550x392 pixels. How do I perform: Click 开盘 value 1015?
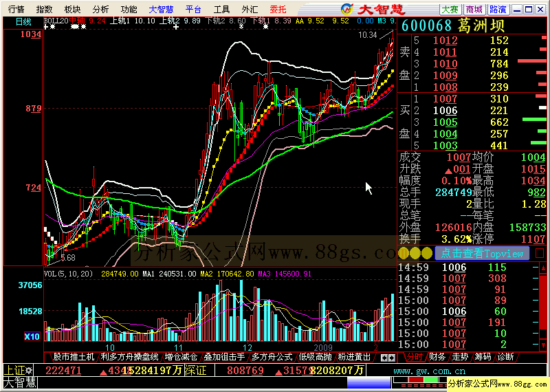coord(533,169)
